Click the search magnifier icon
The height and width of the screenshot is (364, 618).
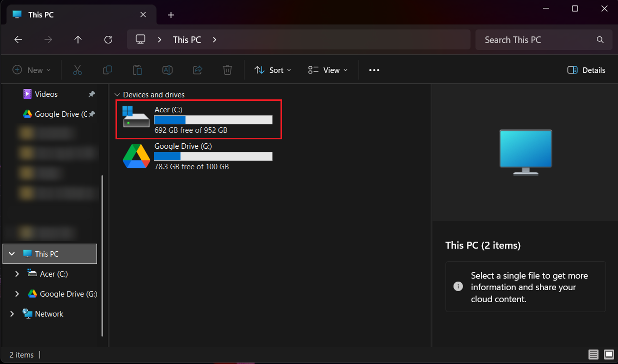click(600, 39)
